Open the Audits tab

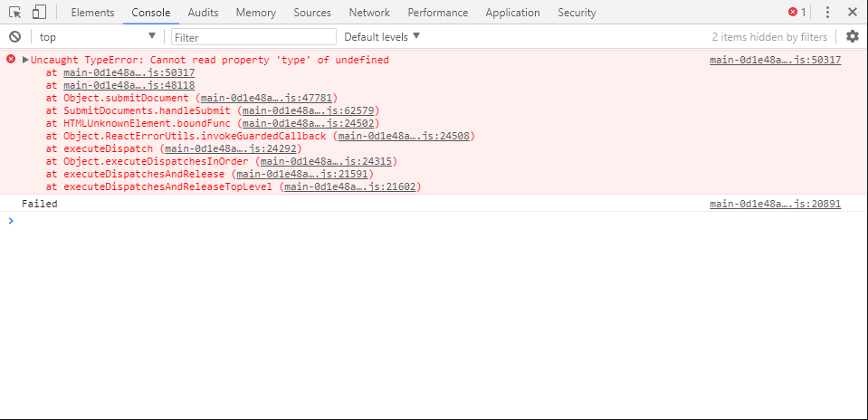[203, 12]
